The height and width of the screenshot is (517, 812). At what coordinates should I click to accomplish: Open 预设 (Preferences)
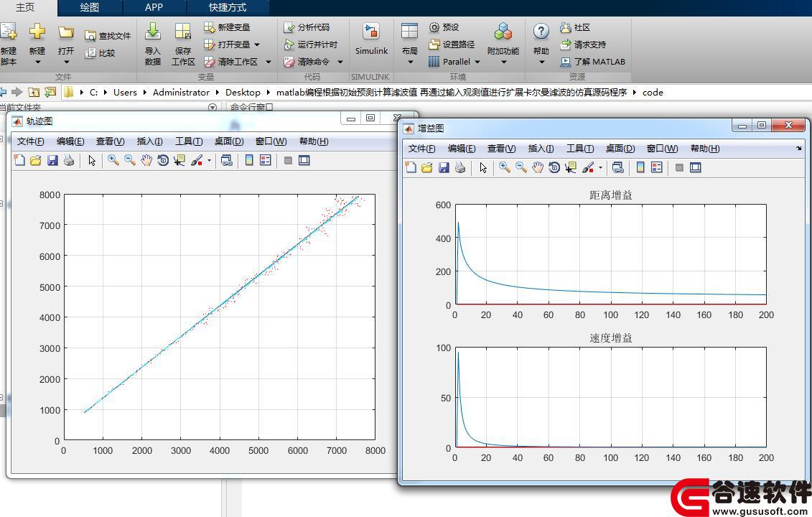[x=444, y=27]
